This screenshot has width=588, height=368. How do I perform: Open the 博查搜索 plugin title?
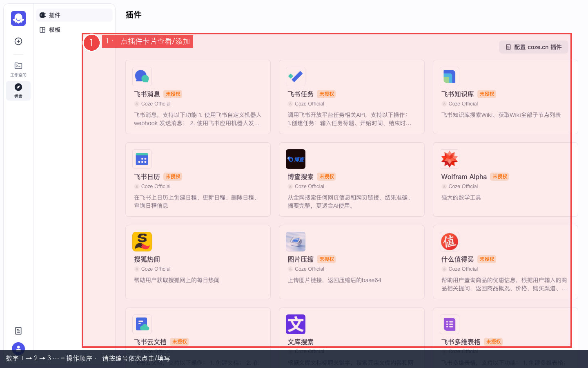pos(301,177)
